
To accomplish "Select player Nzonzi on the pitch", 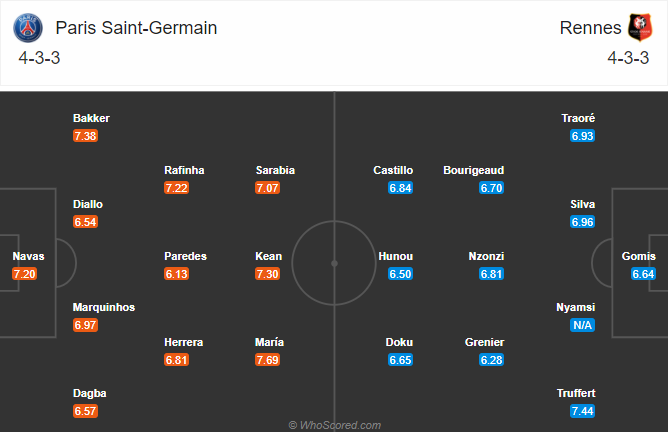I will (486, 256).
